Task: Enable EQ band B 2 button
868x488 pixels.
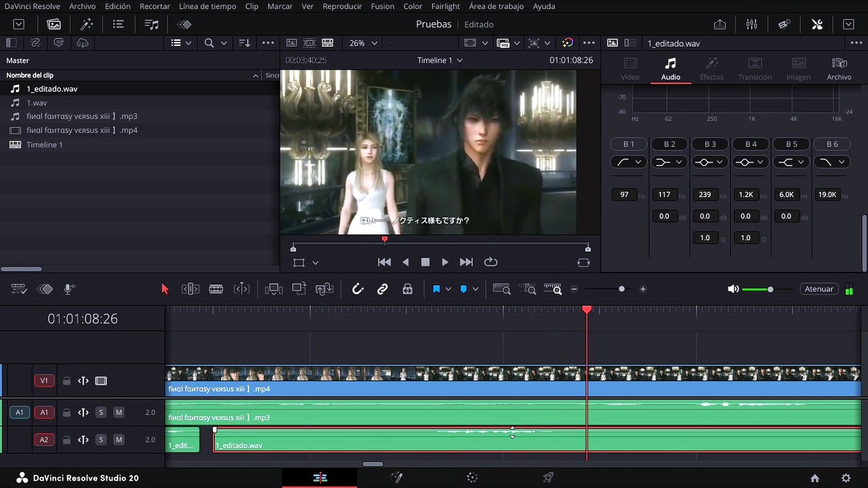Action: point(669,144)
